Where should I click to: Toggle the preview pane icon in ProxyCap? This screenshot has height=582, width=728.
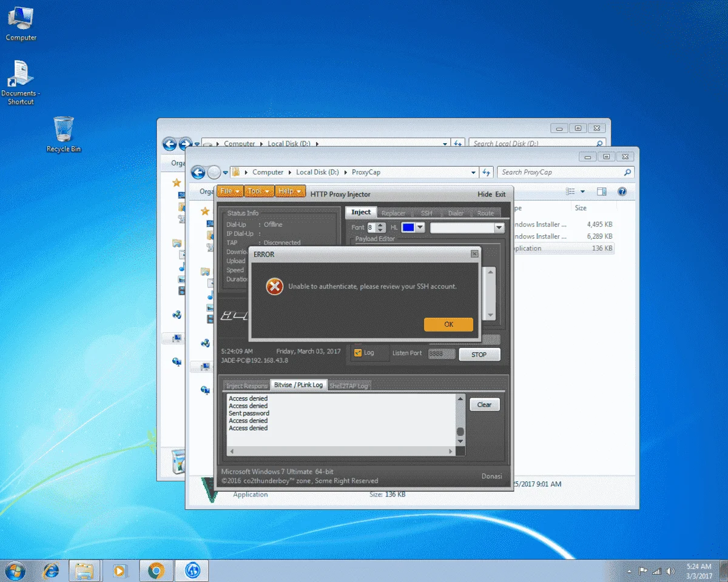point(601,192)
